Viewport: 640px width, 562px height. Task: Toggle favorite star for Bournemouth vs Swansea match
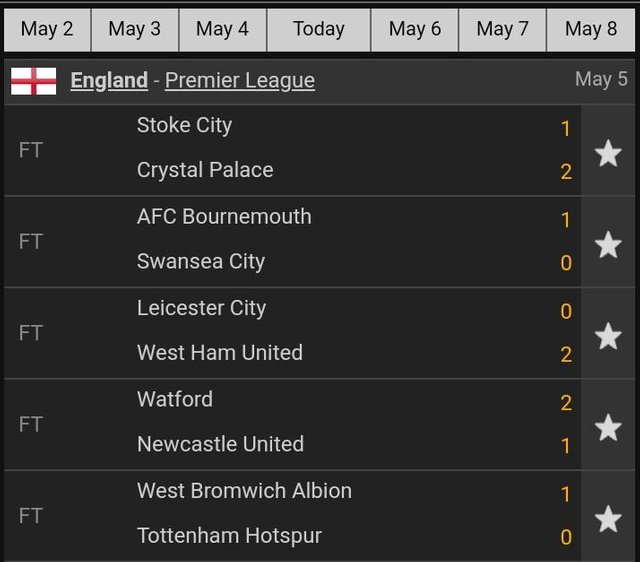608,245
